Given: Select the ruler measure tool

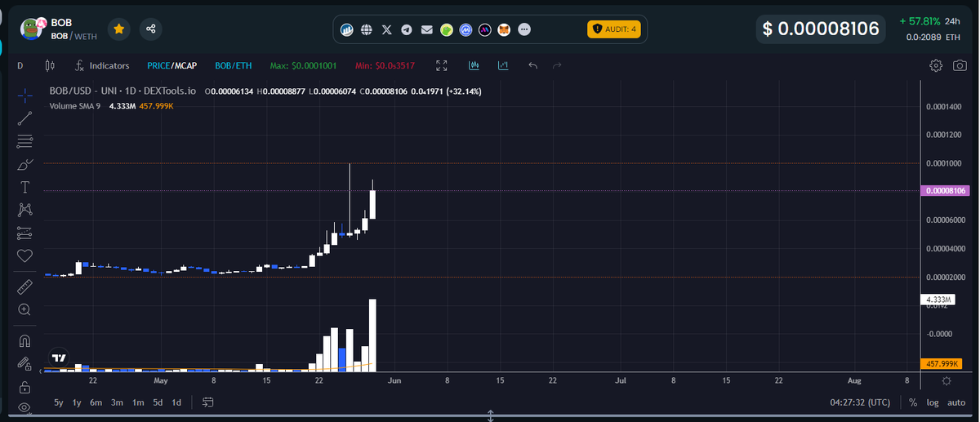Looking at the screenshot, I should pyautogui.click(x=24, y=286).
